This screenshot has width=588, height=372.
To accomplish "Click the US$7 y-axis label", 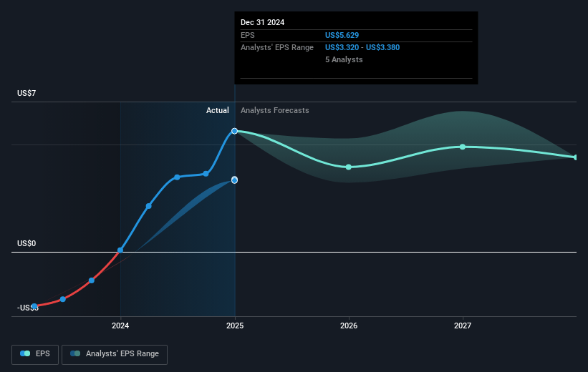I will pos(26,93).
